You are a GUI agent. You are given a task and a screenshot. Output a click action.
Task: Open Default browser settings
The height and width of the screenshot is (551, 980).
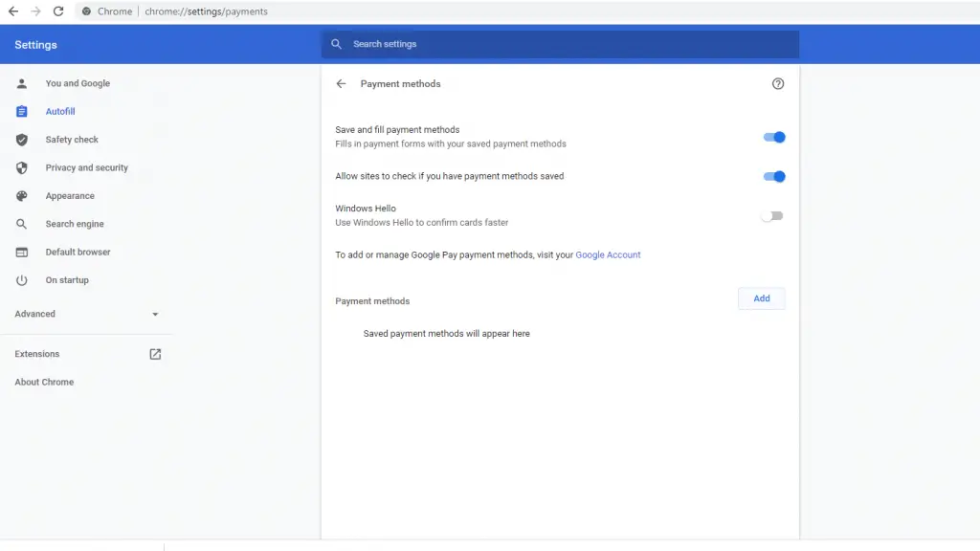coord(78,252)
